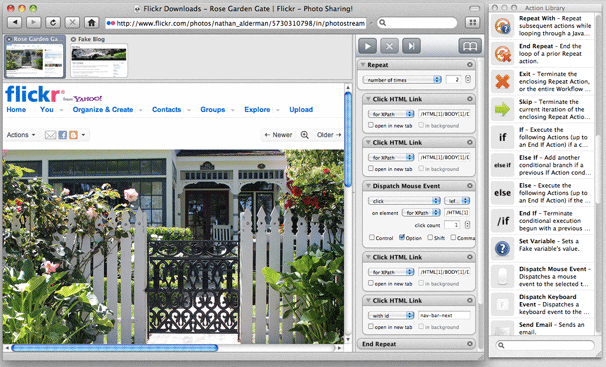
Task: Click the tab overview grid icon
Action: coord(472,22)
